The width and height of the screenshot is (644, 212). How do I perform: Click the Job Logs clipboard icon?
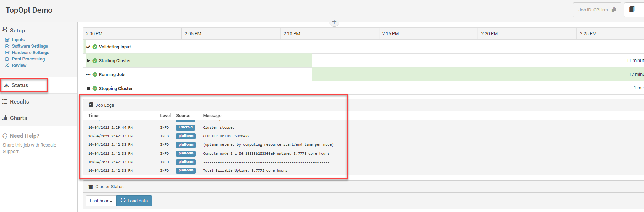91,105
